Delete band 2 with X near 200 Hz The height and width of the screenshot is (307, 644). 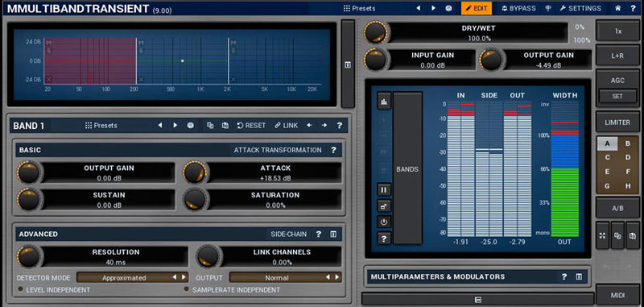pyautogui.click(x=141, y=79)
